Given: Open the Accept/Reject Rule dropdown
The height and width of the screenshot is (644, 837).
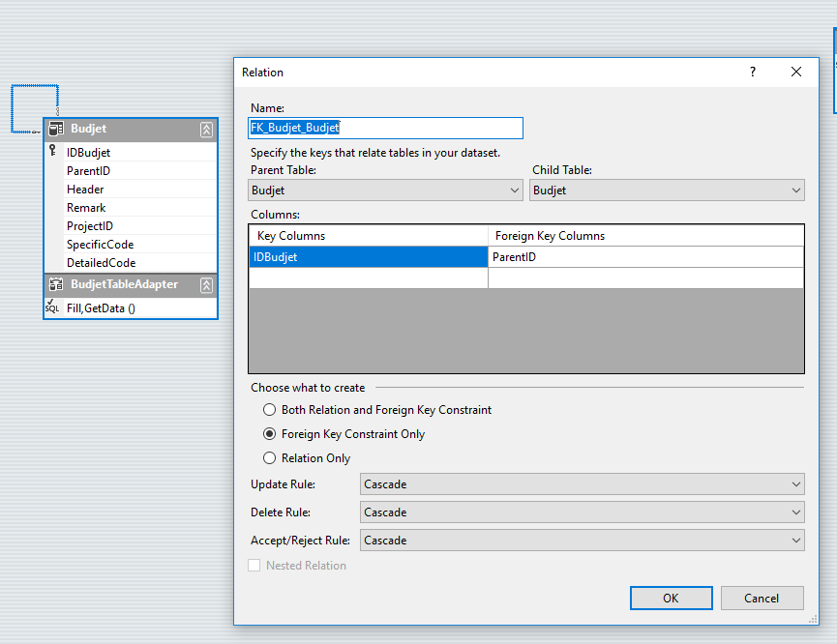Looking at the screenshot, I should pos(583,541).
